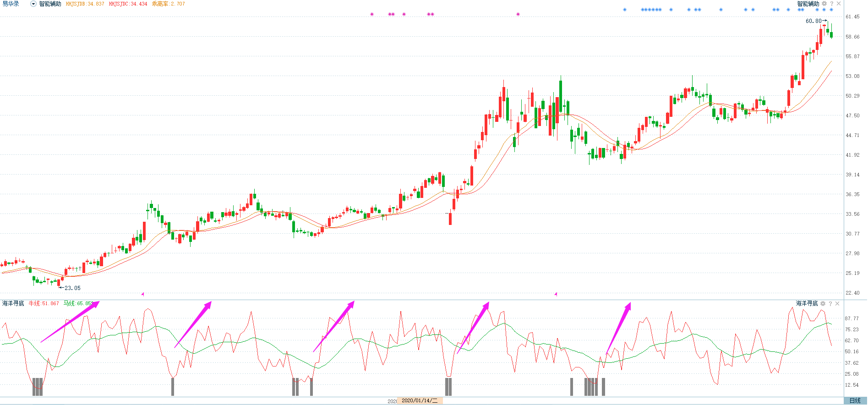Screen dimensions: 868x405
Task: Click the 乖离率:2.707 value
Action: tap(168, 4)
